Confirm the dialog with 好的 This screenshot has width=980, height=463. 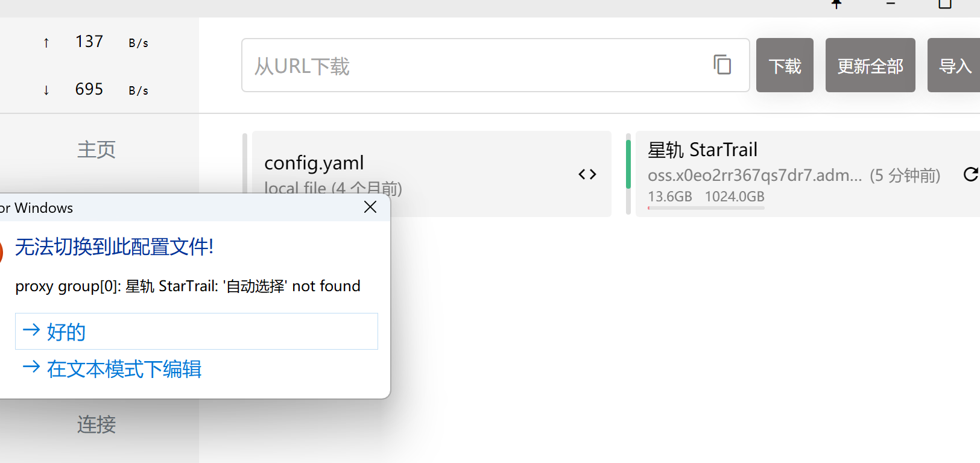(196, 331)
